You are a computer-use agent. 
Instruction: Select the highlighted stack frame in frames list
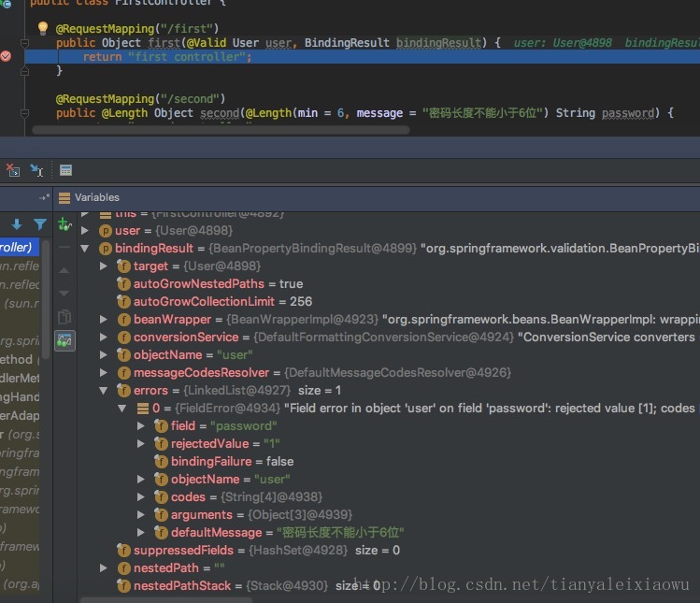pyautogui.click(x=20, y=247)
